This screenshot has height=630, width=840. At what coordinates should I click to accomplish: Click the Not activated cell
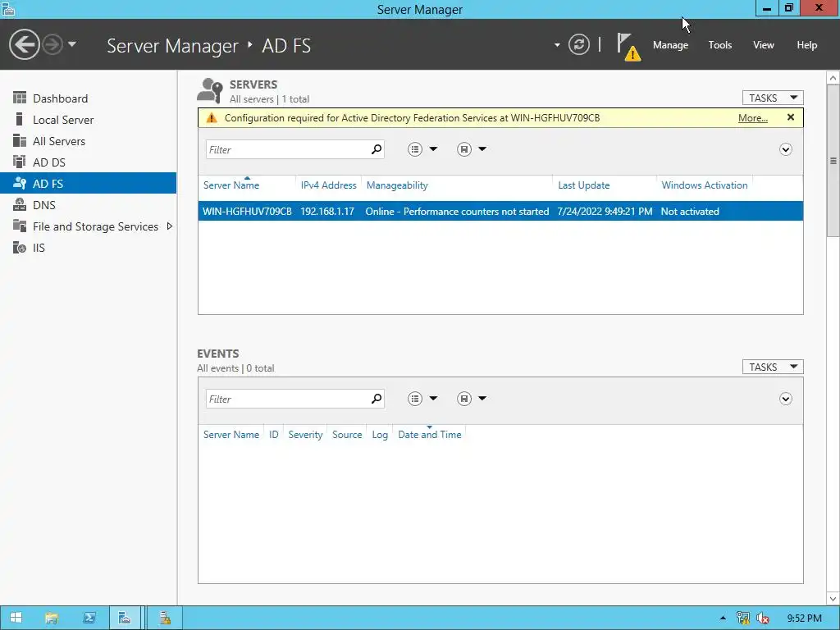click(x=689, y=211)
